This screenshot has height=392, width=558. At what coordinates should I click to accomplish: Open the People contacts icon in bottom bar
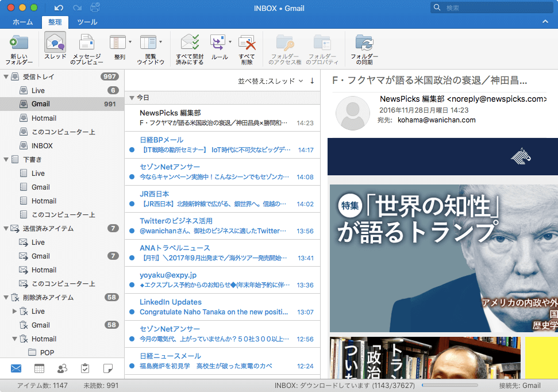tap(62, 368)
